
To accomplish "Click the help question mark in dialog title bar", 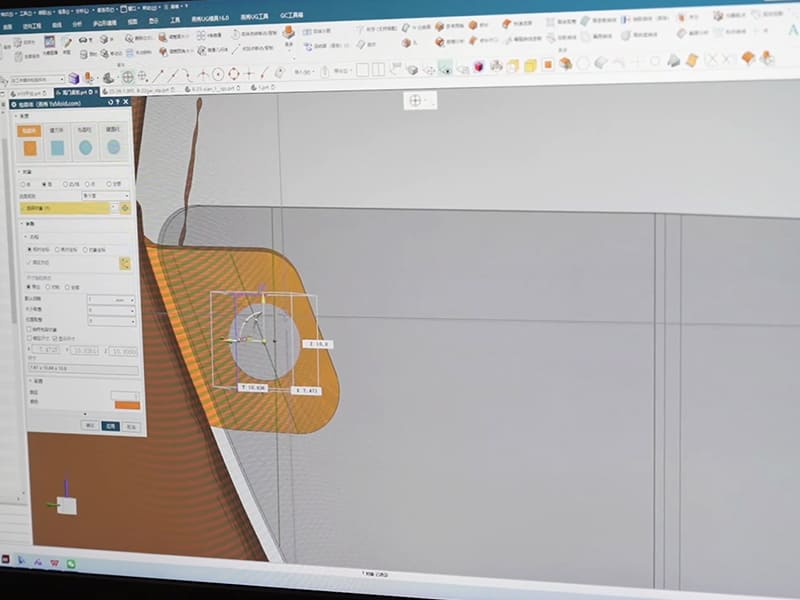I will coord(118,102).
